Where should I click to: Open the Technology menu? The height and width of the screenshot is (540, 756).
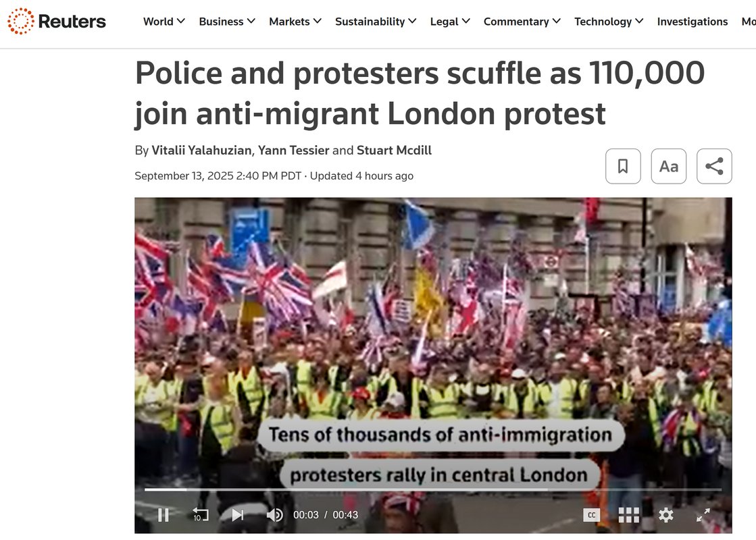609,22
